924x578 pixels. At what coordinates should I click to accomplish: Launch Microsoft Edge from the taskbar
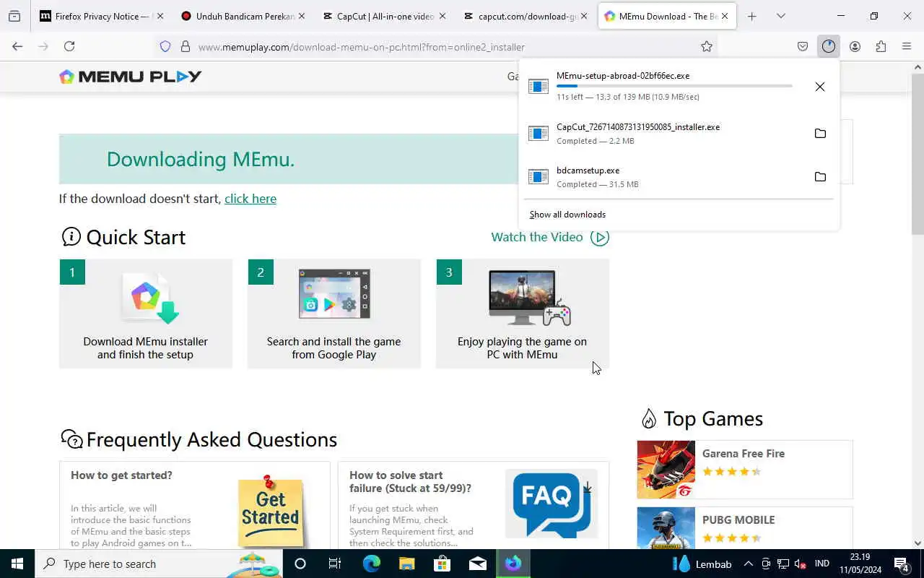[372, 564]
